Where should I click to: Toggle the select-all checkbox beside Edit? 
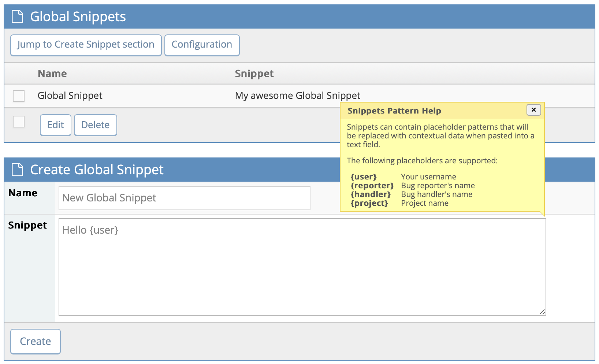[19, 122]
